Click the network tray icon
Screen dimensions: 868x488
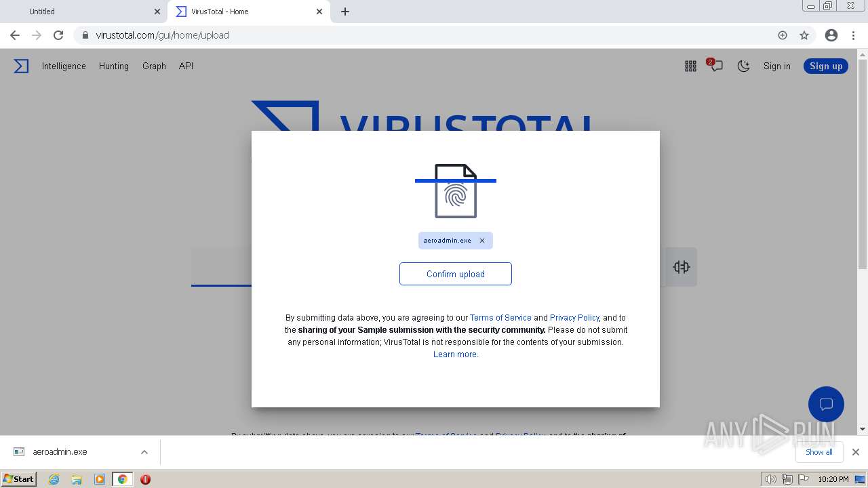point(787,479)
